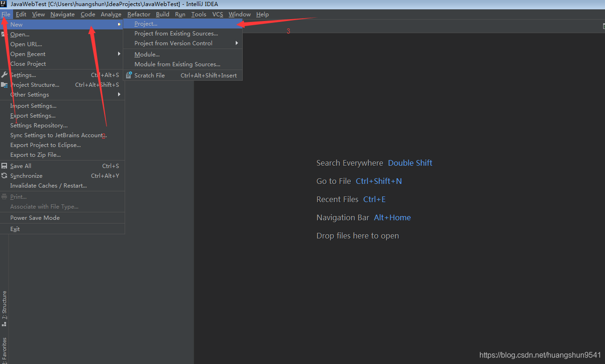Open the File menu
The width and height of the screenshot is (605, 364).
6,14
